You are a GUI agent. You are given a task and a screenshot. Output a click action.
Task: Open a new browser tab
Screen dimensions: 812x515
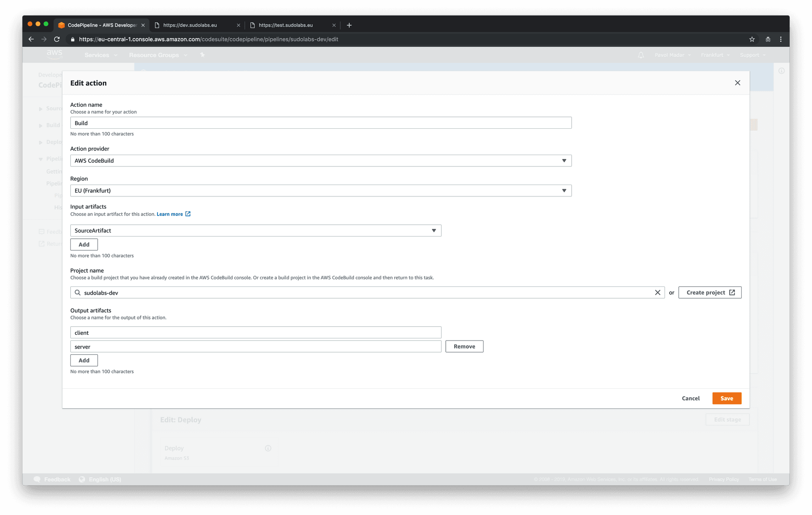[349, 25]
